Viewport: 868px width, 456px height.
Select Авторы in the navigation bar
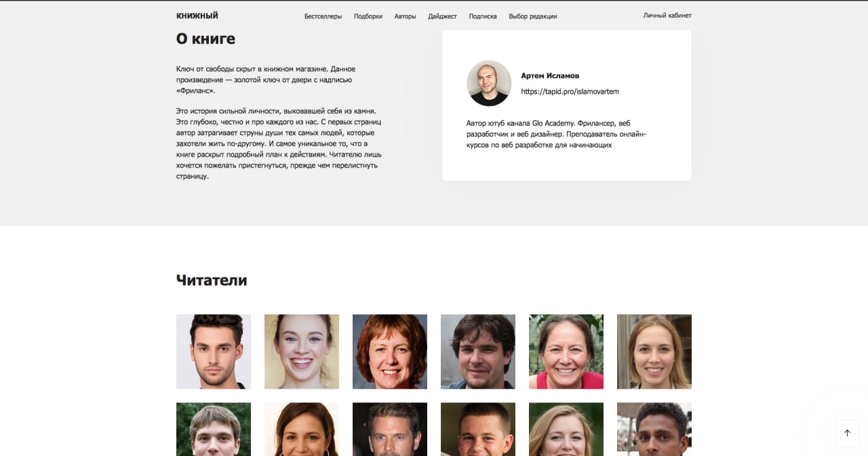click(x=406, y=16)
